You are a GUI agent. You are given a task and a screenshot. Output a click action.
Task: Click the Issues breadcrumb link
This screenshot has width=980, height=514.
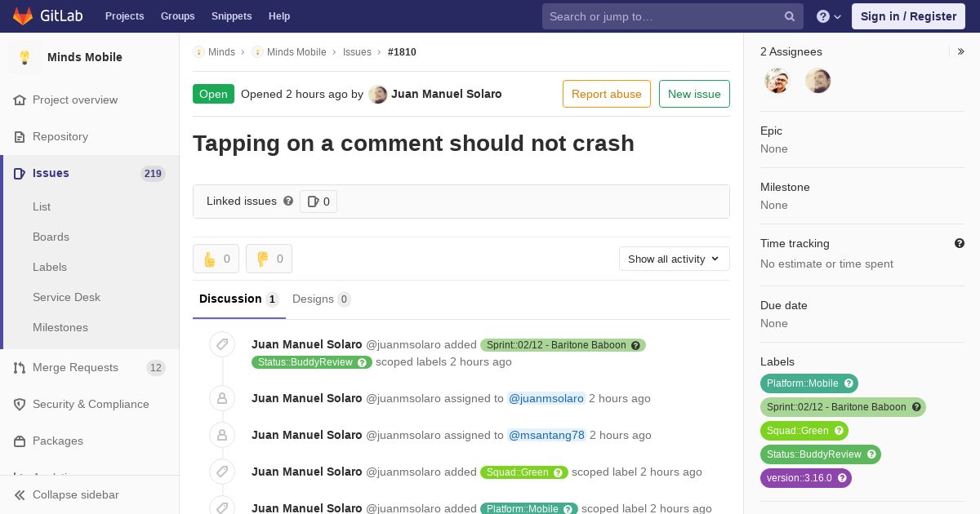click(357, 52)
